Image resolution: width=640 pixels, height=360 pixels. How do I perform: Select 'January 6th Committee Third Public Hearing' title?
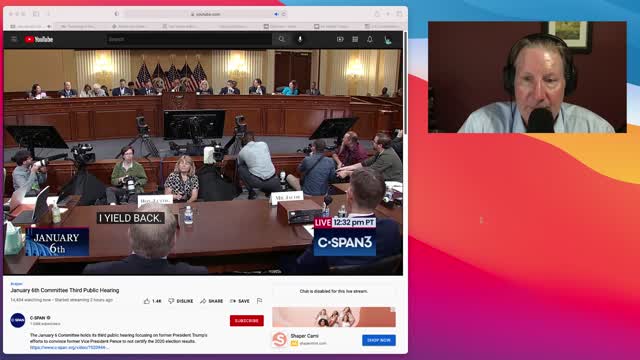point(65,290)
